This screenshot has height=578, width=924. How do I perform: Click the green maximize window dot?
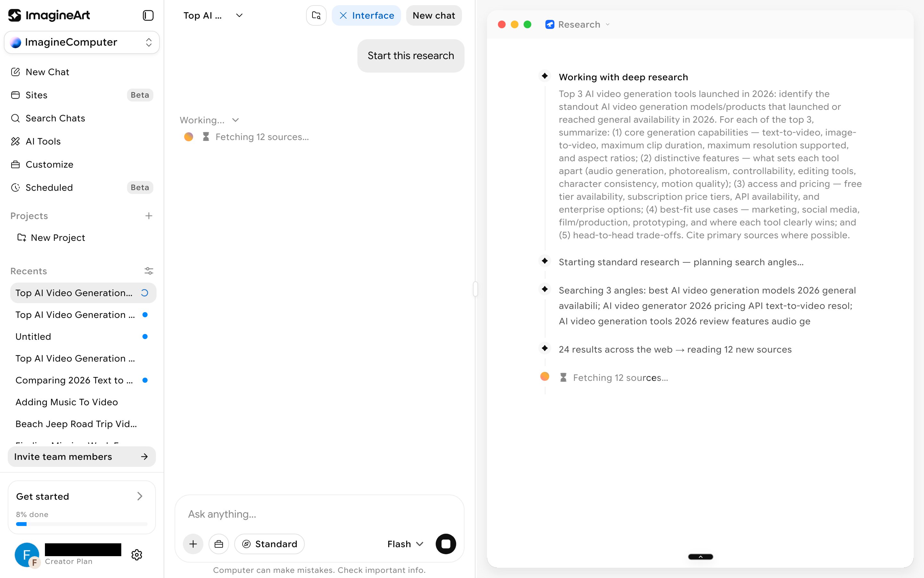coord(527,24)
